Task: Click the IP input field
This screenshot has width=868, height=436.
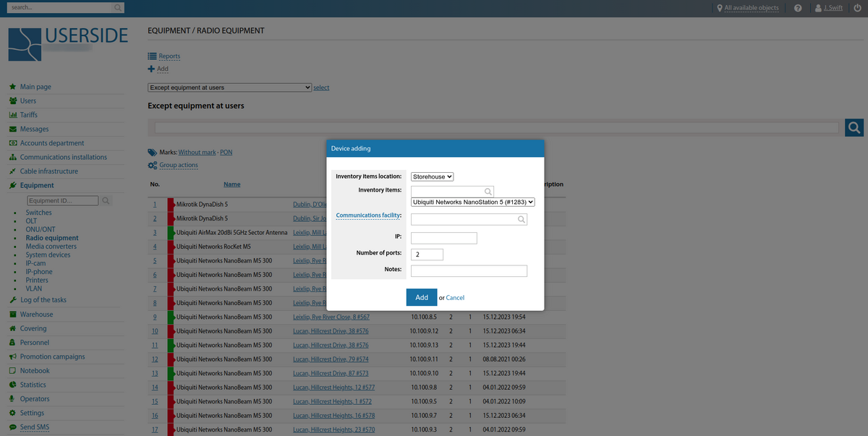Action: click(x=443, y=238)
